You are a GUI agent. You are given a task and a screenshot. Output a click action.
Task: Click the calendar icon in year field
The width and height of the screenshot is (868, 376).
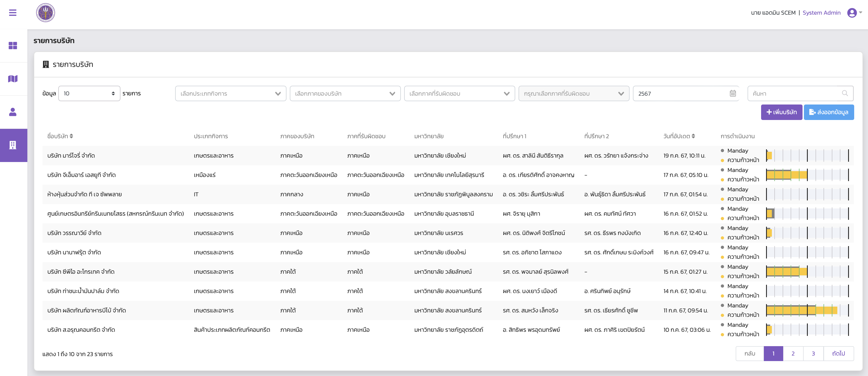tap(733, 93)
